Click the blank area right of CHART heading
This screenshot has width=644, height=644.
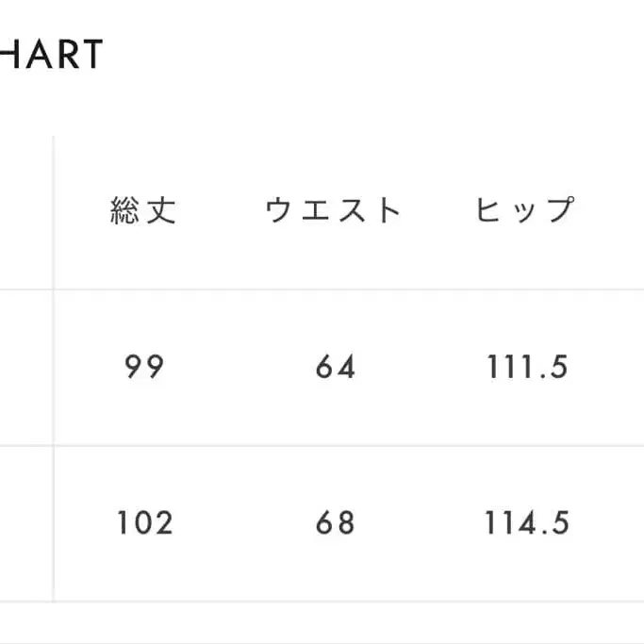pyautogui.click(x=377, y=55)
